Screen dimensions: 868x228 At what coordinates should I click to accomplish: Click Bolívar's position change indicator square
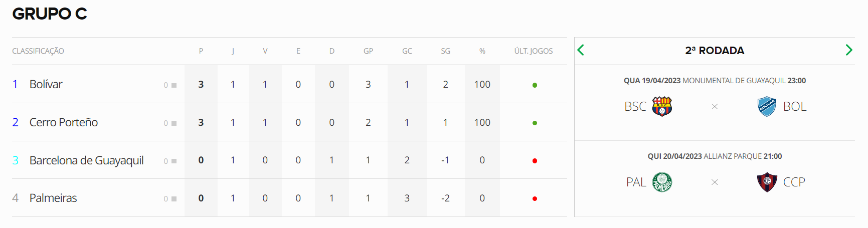pyautogui.click(x=174, y=85)
